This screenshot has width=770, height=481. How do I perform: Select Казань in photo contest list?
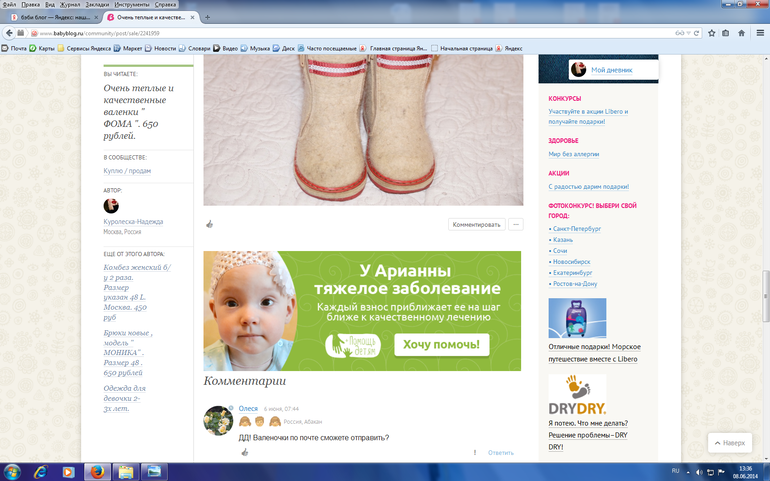coord(563,240)
